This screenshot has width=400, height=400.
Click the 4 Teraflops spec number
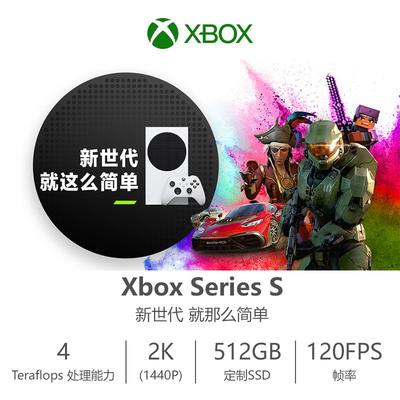click(x=63, y=351)
